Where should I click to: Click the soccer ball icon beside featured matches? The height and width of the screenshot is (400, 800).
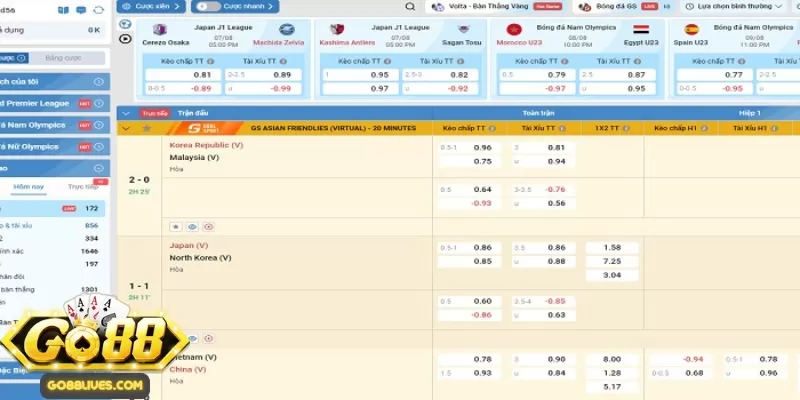pos(125,23)
